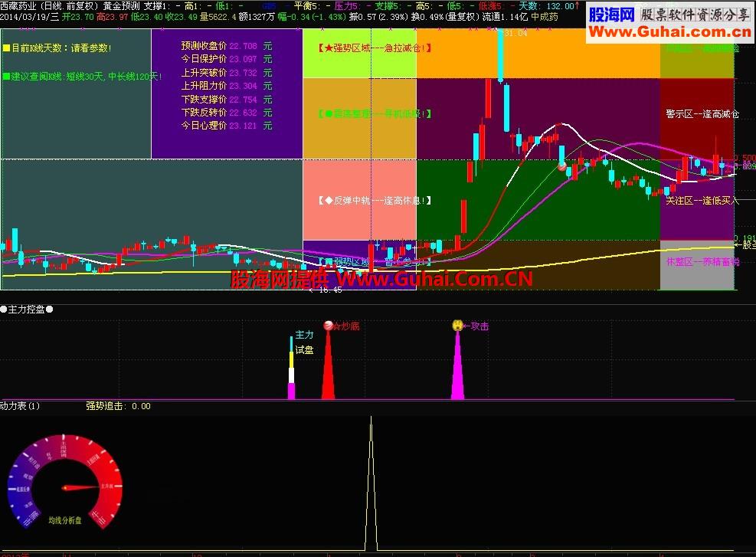
Task: Click the low price 低23.40
Action: 146,17
